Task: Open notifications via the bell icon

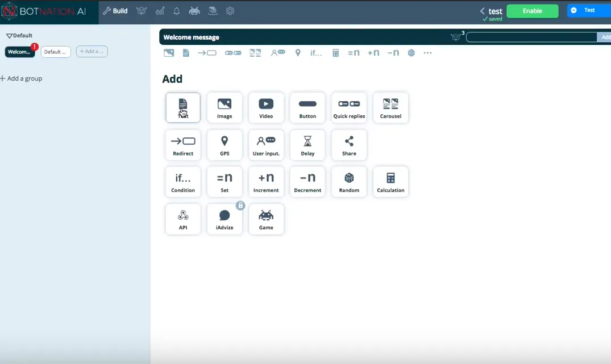Action: [x=176, y=11]
